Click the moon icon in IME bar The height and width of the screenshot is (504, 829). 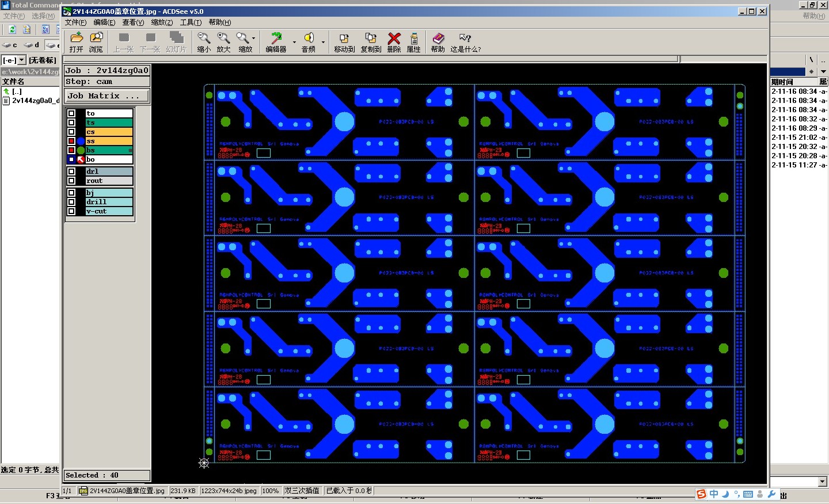725,494
